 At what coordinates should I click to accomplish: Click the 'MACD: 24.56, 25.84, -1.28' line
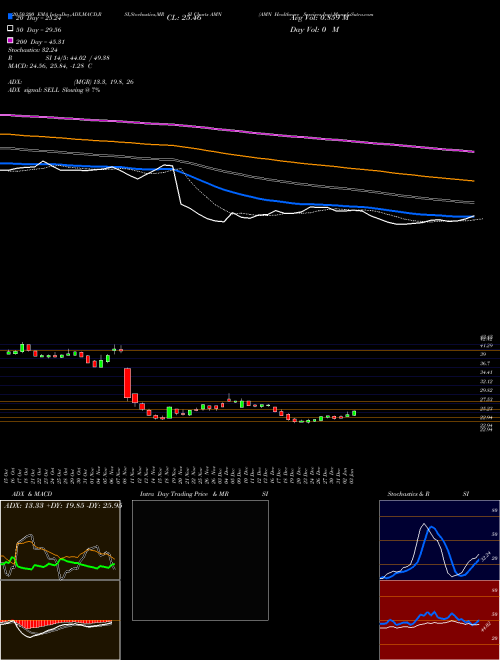click(x=46, y=66)
